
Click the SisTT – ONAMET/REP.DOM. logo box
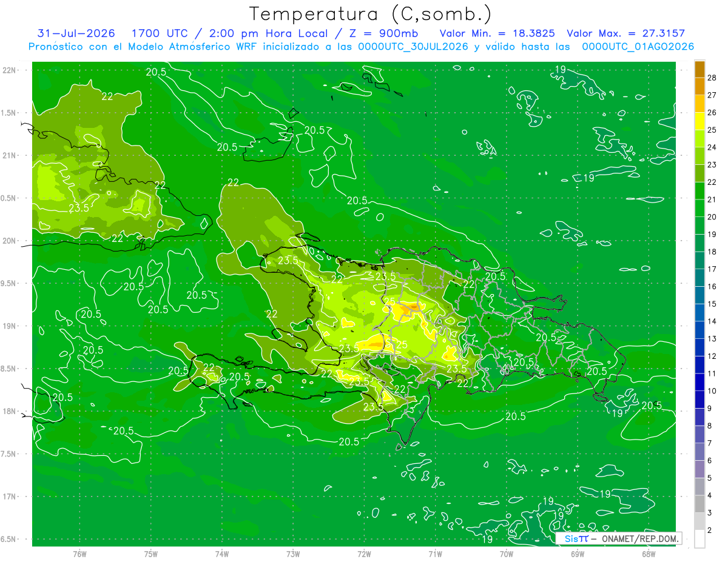click(x=619, y=538)
